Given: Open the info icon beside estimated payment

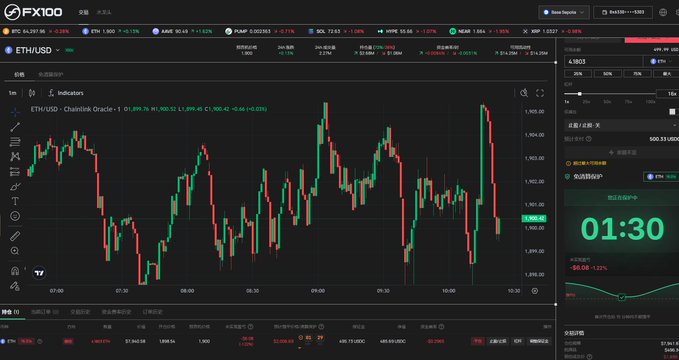Looking at the screenshot, I should tap(588, 139).
